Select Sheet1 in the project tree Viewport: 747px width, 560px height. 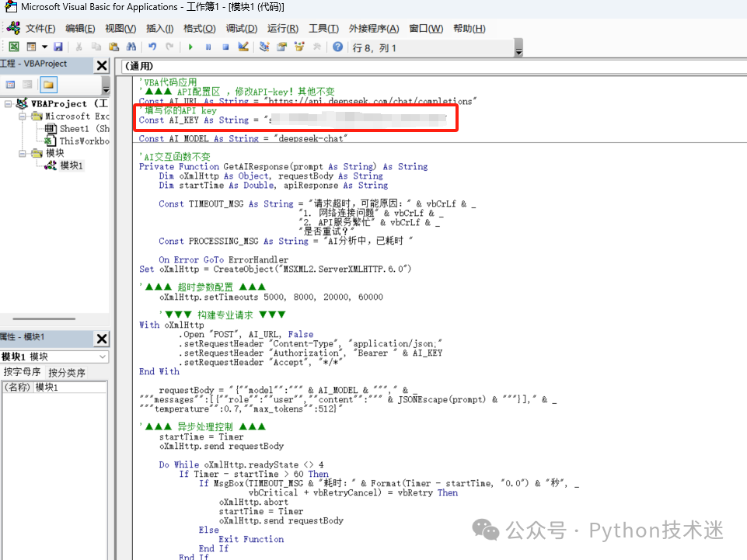pyautogui.click(x=77, y=129)
